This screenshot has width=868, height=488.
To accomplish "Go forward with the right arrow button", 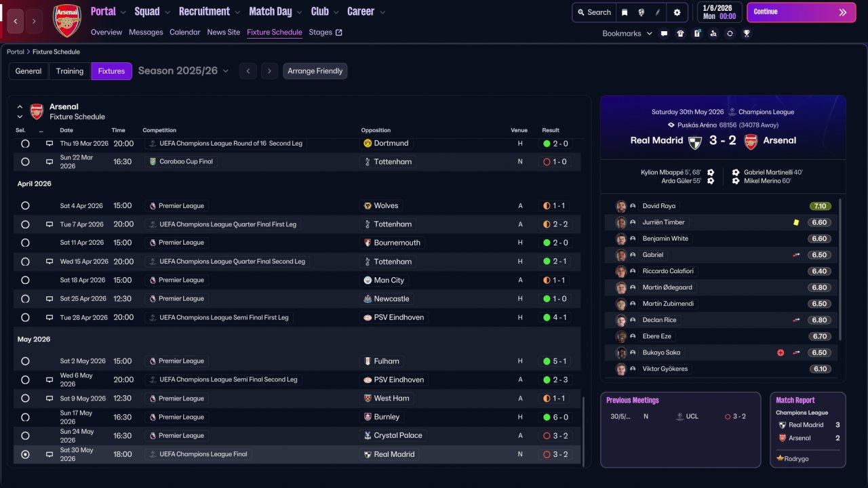I will coord(33,21).
